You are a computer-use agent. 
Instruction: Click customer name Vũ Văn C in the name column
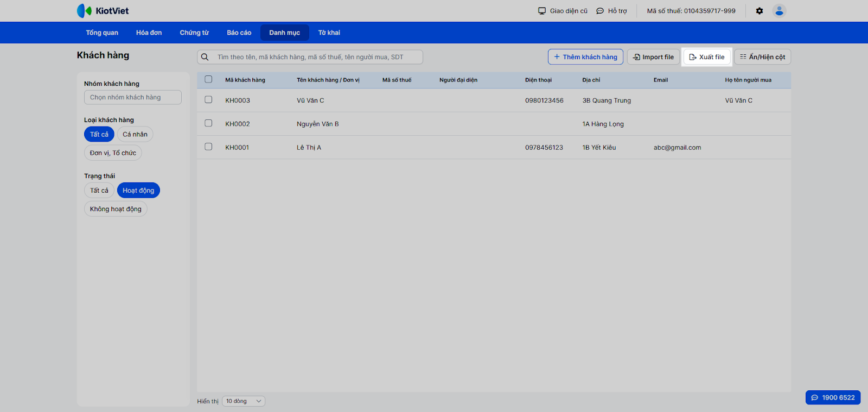(310, 100)
